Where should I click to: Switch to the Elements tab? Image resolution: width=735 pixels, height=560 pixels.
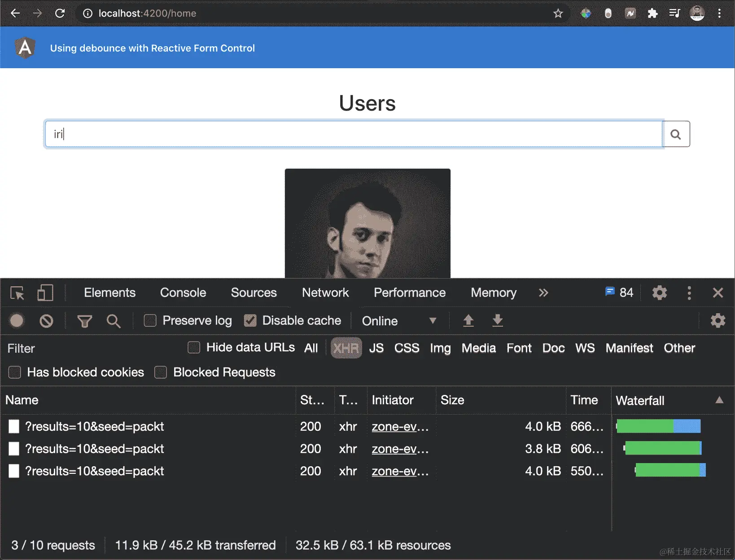(x=109, y=293)
